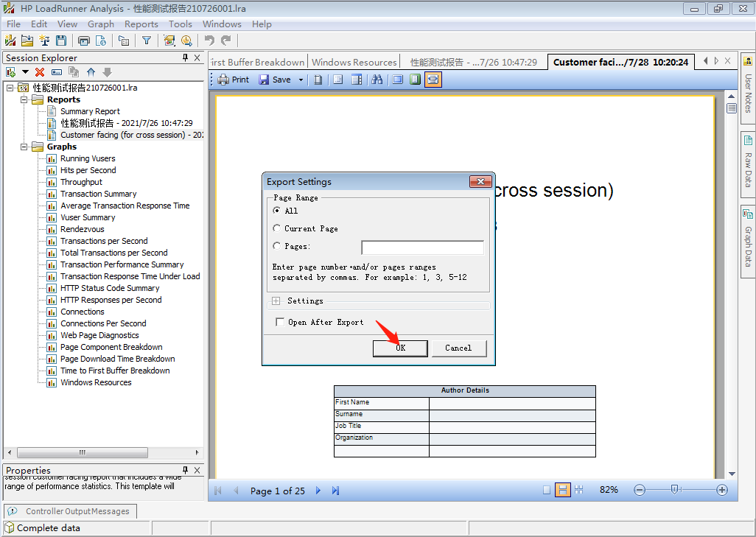The image size is (756, 537).
Task: Click the delete (red X) icon in Session Explorer
Action: pyautogui.click(x=39, y=72)
